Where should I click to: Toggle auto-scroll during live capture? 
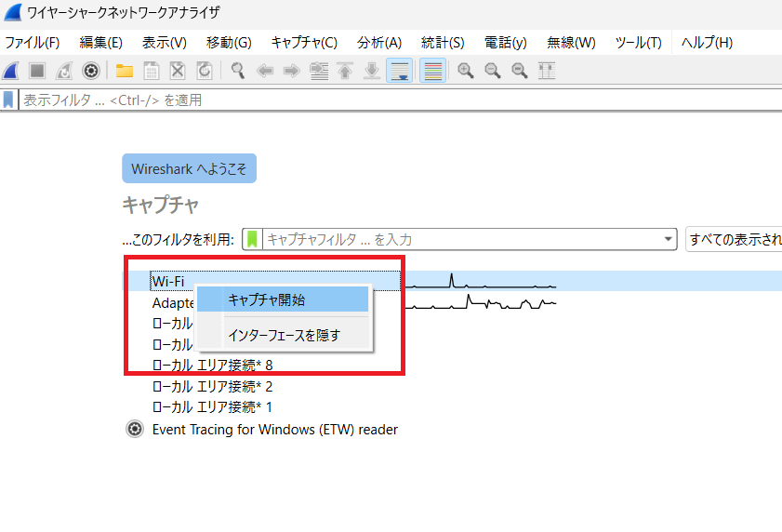[399, 71]
